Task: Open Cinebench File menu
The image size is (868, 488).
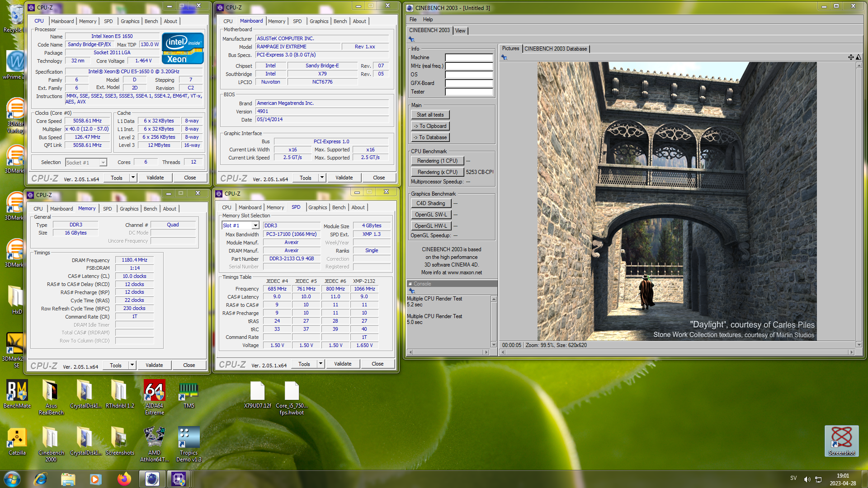Action: 413,19
